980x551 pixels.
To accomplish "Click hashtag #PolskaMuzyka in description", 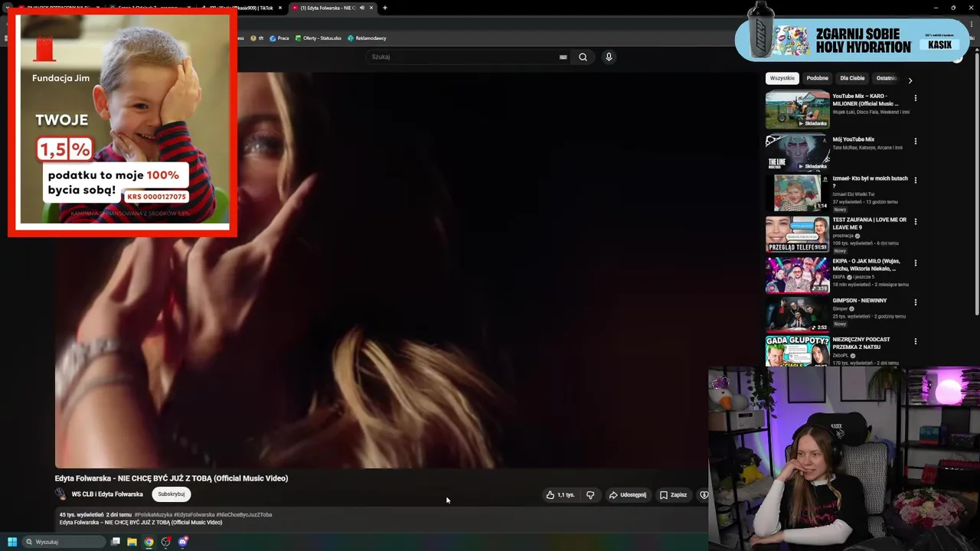I will [153, 514].
